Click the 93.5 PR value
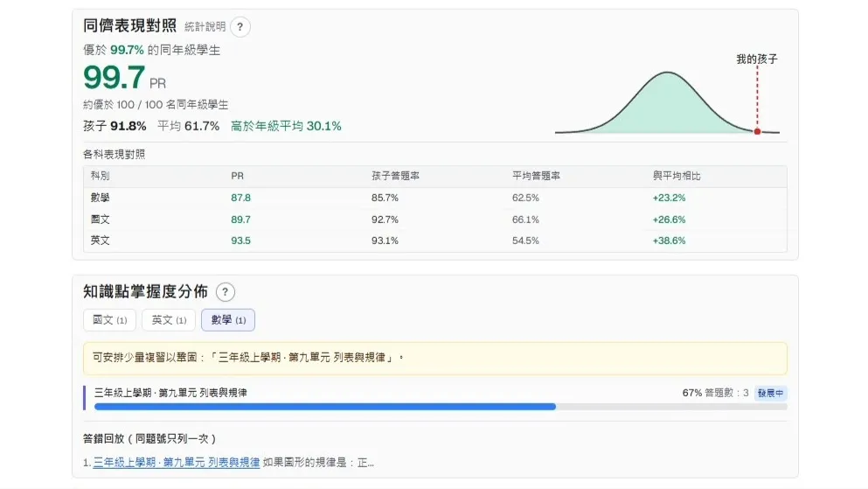868x489 pixels. pyautogui.click(x=240, y=241)
